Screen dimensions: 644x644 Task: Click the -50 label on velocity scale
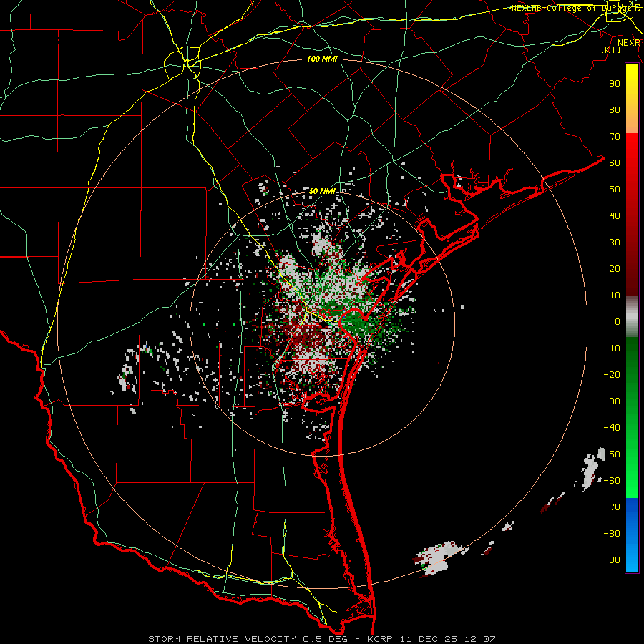point(612,454)
